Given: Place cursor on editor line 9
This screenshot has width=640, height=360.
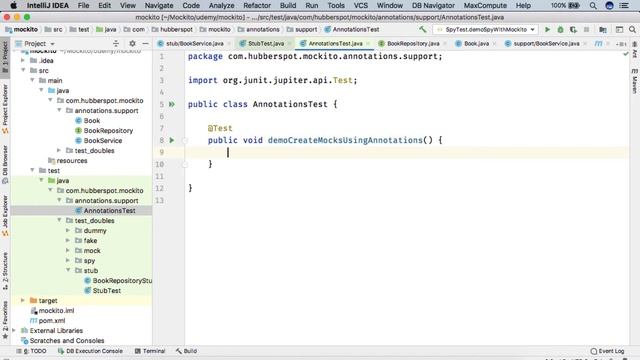Looking at the screenshot, I should (x=406, y=152).
